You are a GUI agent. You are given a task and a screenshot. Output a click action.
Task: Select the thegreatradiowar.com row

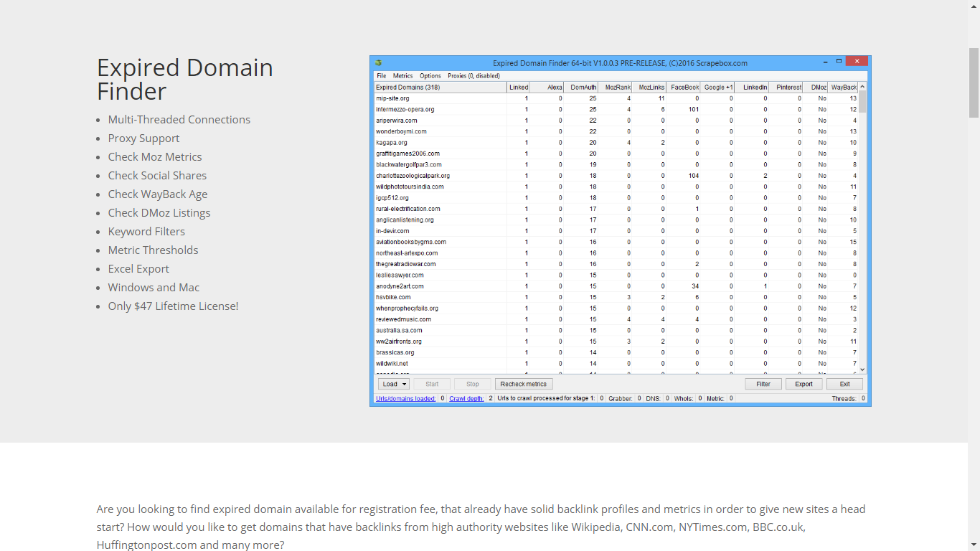(x=616, y=264)
